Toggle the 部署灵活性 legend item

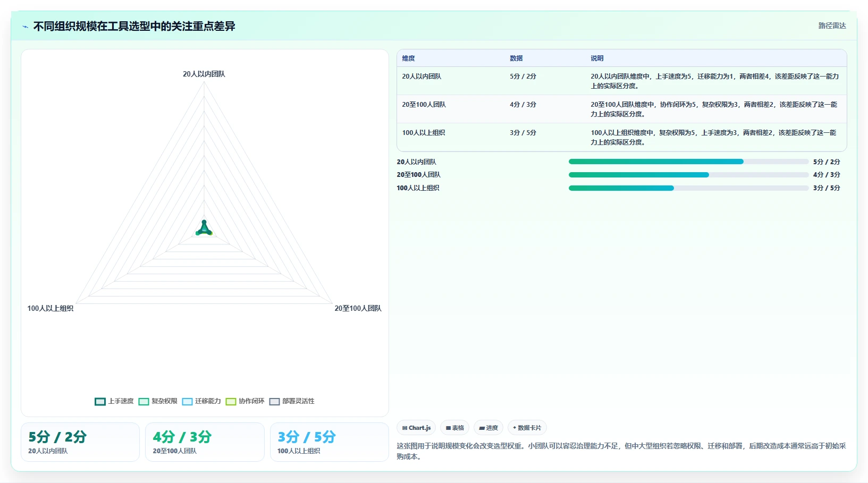(x=292, y=401)
